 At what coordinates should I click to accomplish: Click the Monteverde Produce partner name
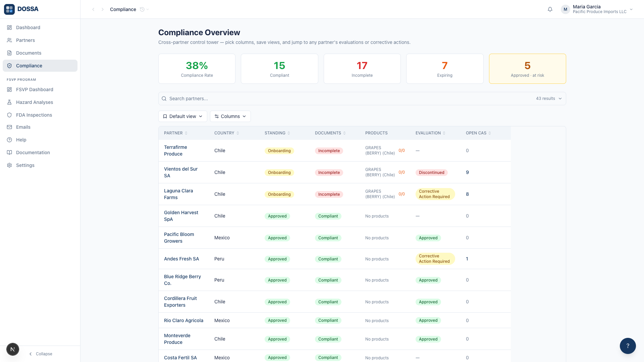point(177,339)
